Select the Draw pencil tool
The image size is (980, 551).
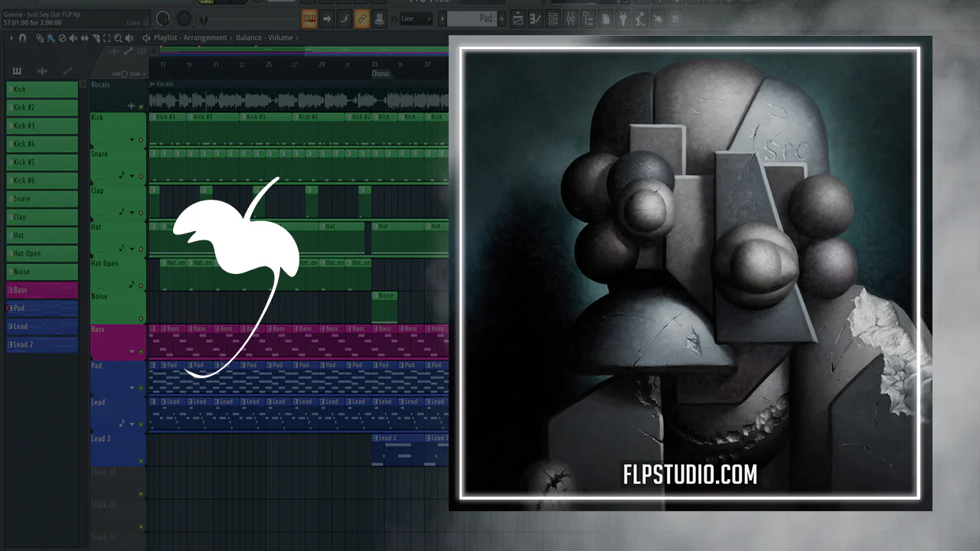[40, 37]
